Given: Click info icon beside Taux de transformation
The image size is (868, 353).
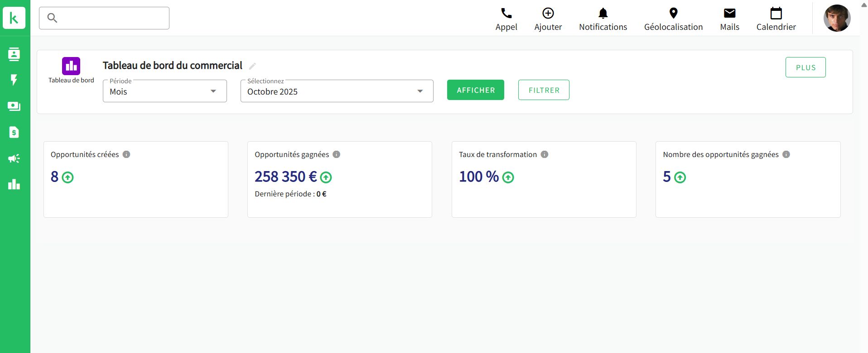Looking at the screenshot, I should coord(545,154).
